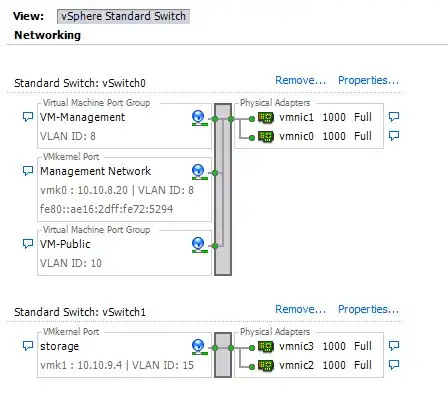The height and width of the screenshot is (406, 448).
Task: Select the vSphere Standard Switch view button
Action: click(x=123, y=16)
